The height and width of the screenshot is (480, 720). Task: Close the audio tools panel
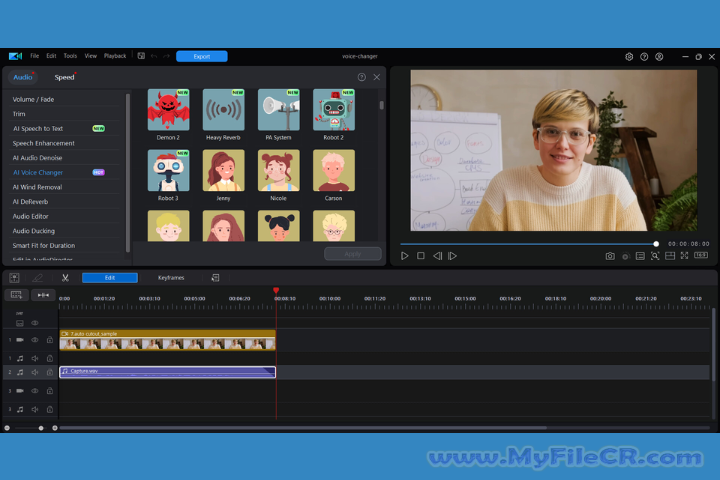pos(377,77)
